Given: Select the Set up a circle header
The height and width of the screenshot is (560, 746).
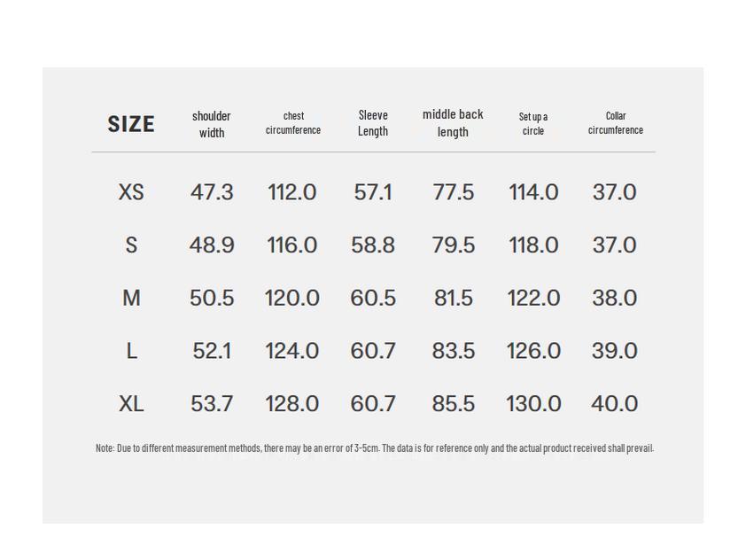Looking at the screenshot, I should coord(533,123).
